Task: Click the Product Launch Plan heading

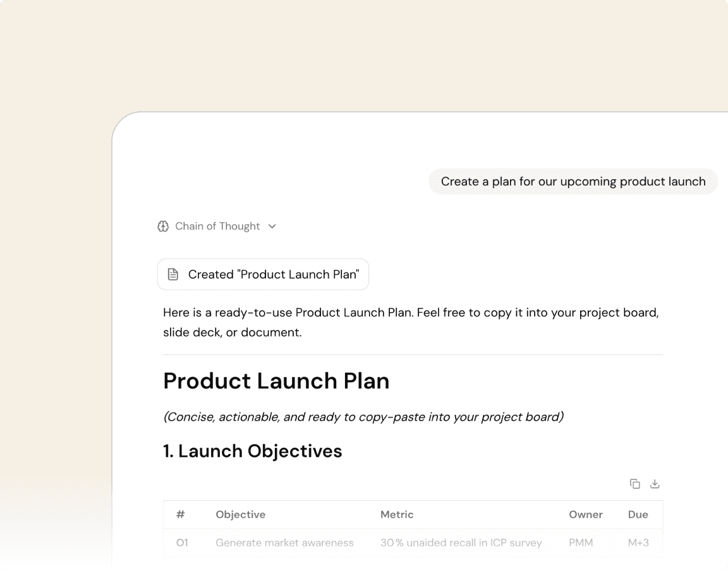Action: 276,381
